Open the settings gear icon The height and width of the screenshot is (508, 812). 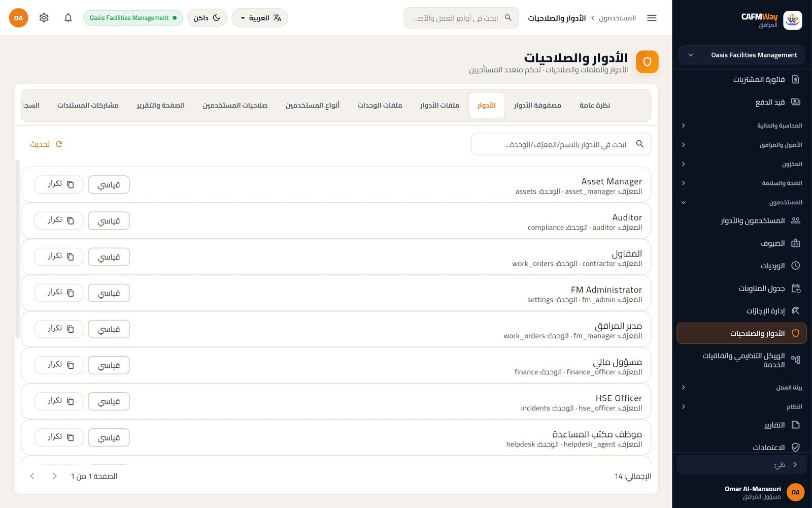[44, 18]
